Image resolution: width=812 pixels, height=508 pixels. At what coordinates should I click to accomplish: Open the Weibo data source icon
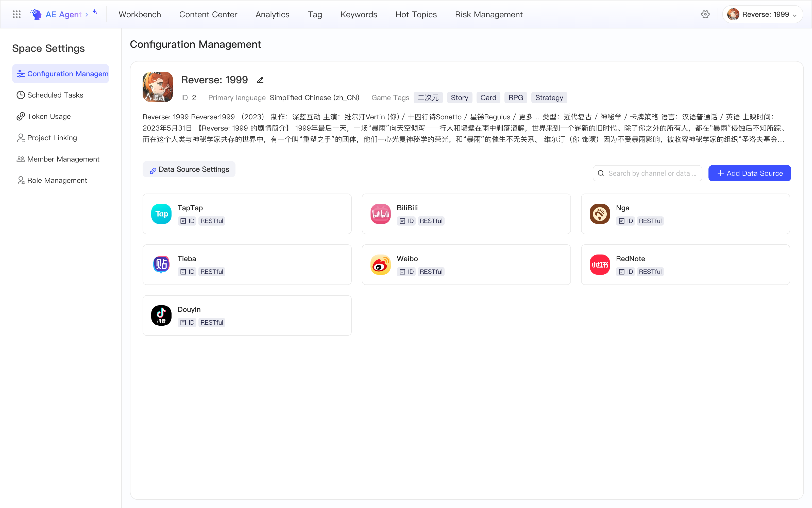click(x=381, y=264)
